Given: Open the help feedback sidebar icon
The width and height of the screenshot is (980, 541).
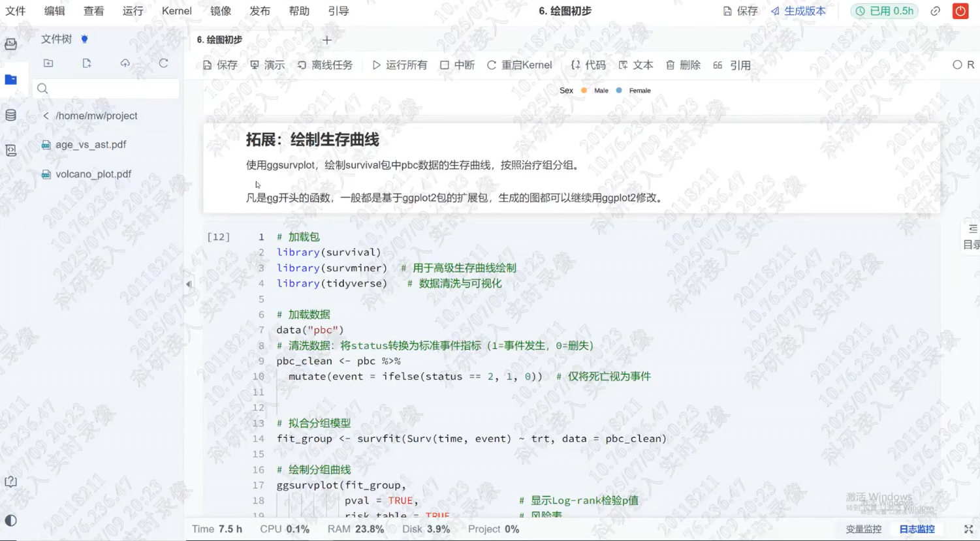Looking at the screenshot, I should coord(11,482).
